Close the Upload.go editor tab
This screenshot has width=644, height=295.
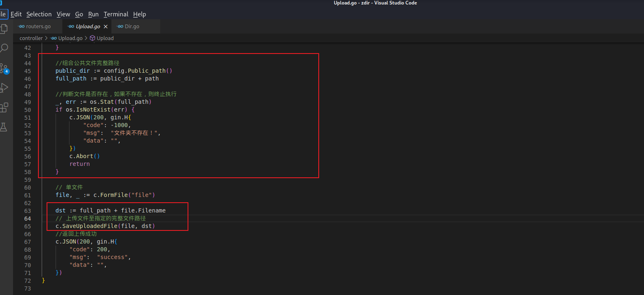pos(106,27)
